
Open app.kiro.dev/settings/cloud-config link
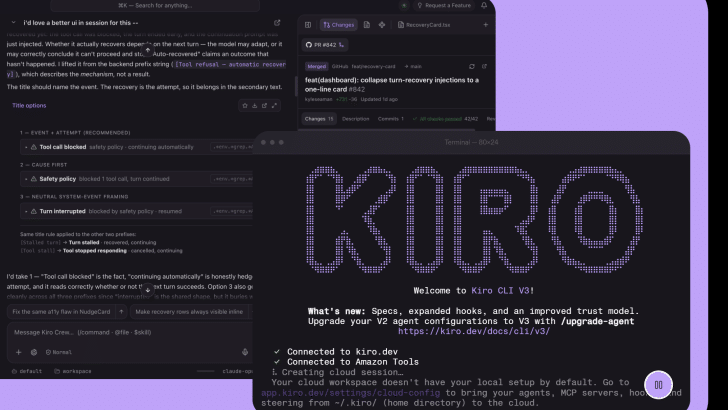pyautogui.click(x=351, y=393)
